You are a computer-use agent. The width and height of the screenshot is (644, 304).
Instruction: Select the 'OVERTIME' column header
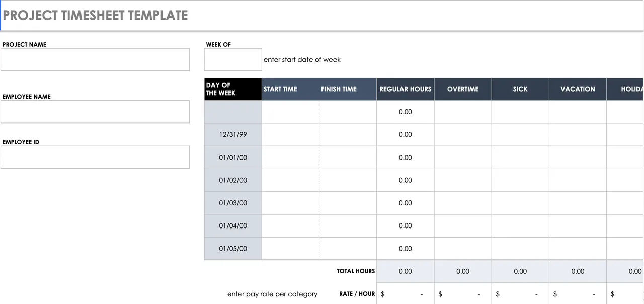pyautogui.click(x=463, y=89)
